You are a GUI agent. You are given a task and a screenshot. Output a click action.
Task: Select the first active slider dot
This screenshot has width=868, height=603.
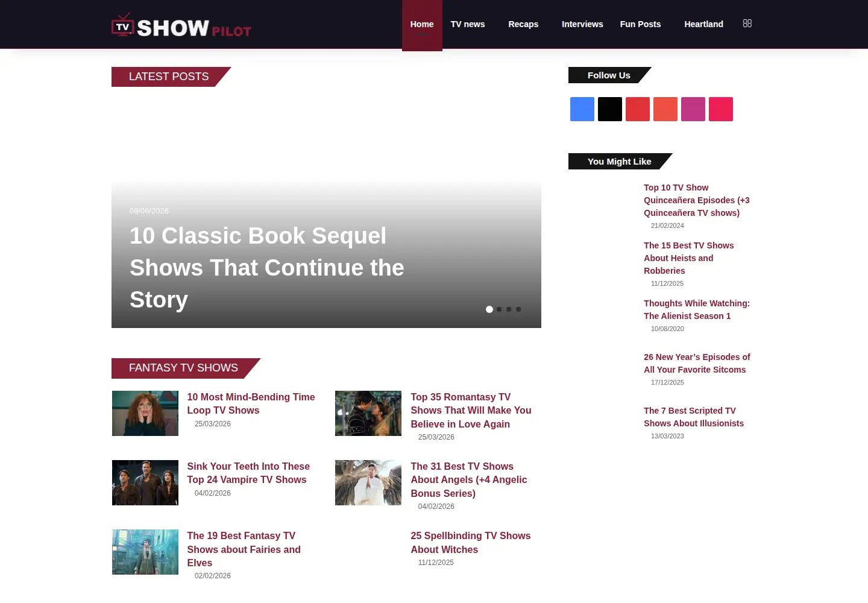coord(489,309)
